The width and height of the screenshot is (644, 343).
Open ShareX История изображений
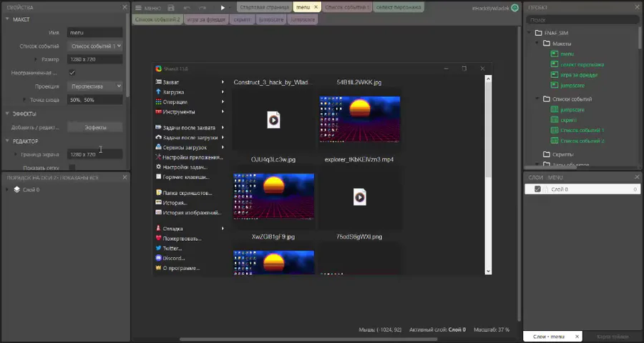tap(189, 212)
